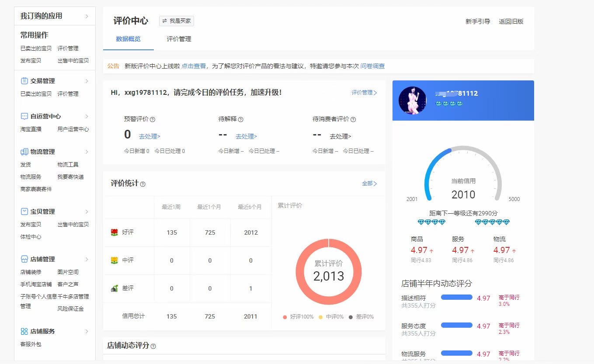The image size is (594, 364).
Task: Open 评价管理 link in greeting card
Action: 364,93
